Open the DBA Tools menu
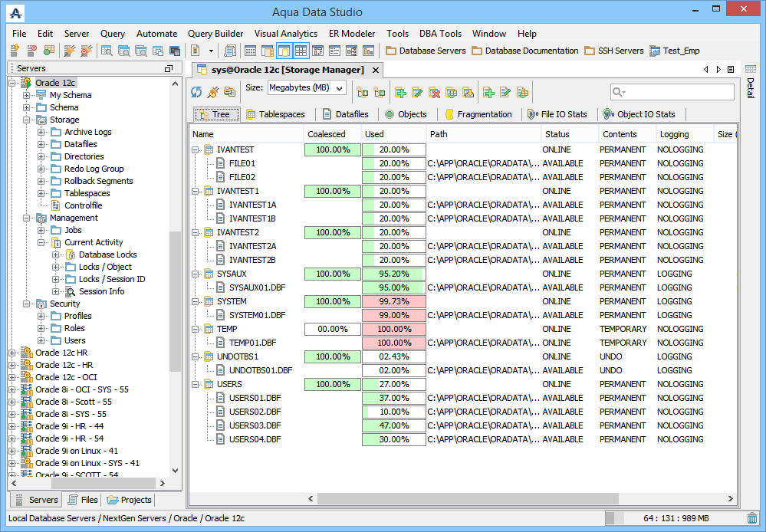This screenshot has height=532, width=766. (x=440, y=34)
